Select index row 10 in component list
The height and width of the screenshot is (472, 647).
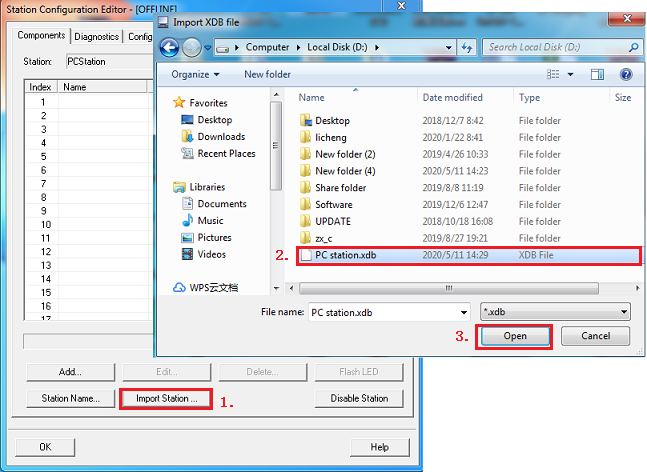tap(89, 224)
